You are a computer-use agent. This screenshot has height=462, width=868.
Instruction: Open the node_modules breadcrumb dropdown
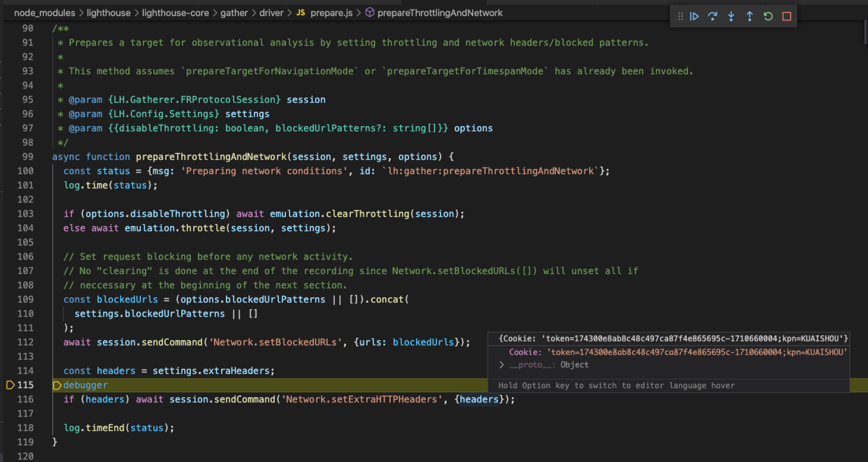pyautogui.click(x=45, y=13)
